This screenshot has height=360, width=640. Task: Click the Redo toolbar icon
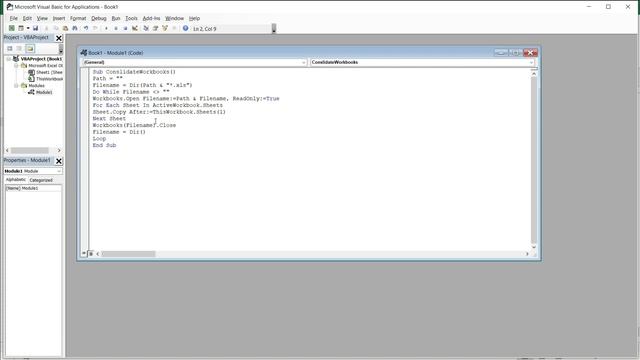click(x=95, y=28)
